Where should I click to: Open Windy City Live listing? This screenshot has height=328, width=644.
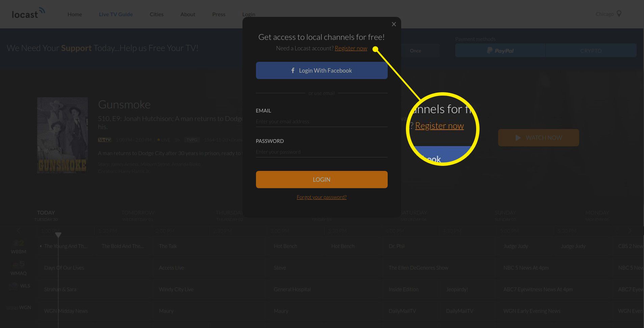point(176,289)
